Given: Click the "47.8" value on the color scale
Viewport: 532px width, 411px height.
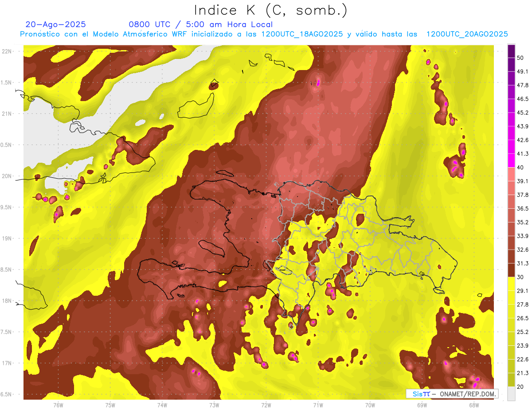Looking at the screenshot, I should click(523, 85).
